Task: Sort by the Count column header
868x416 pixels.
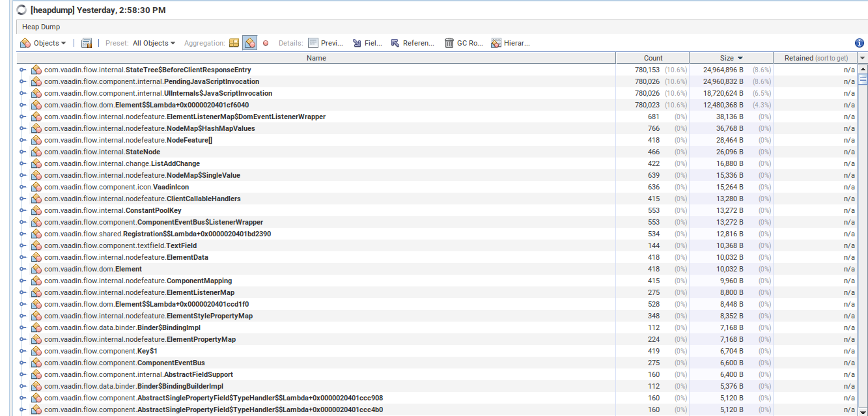Action: click(x=652, y=58)
